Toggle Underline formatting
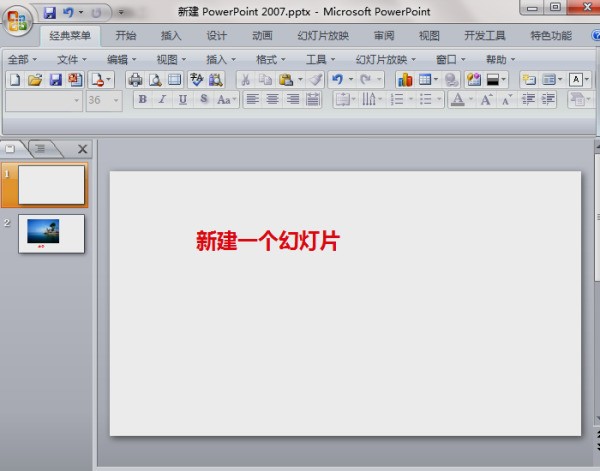 coord(182,100)
